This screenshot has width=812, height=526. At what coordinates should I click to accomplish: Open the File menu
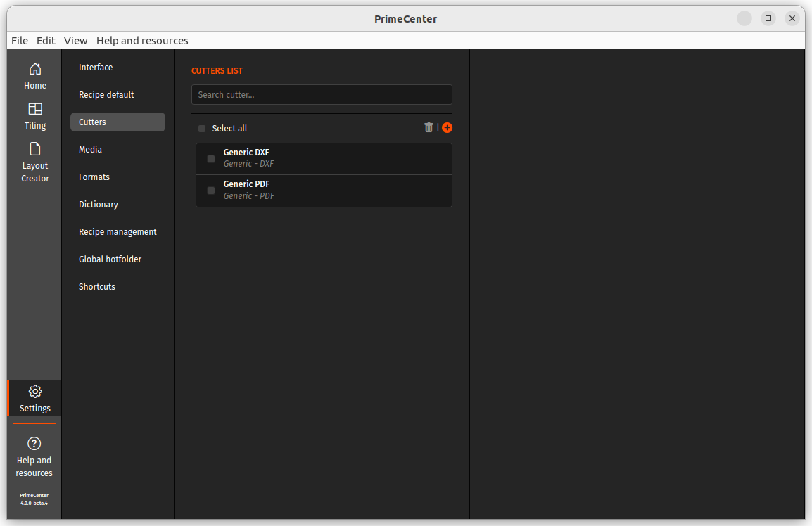tap(20, 40)
